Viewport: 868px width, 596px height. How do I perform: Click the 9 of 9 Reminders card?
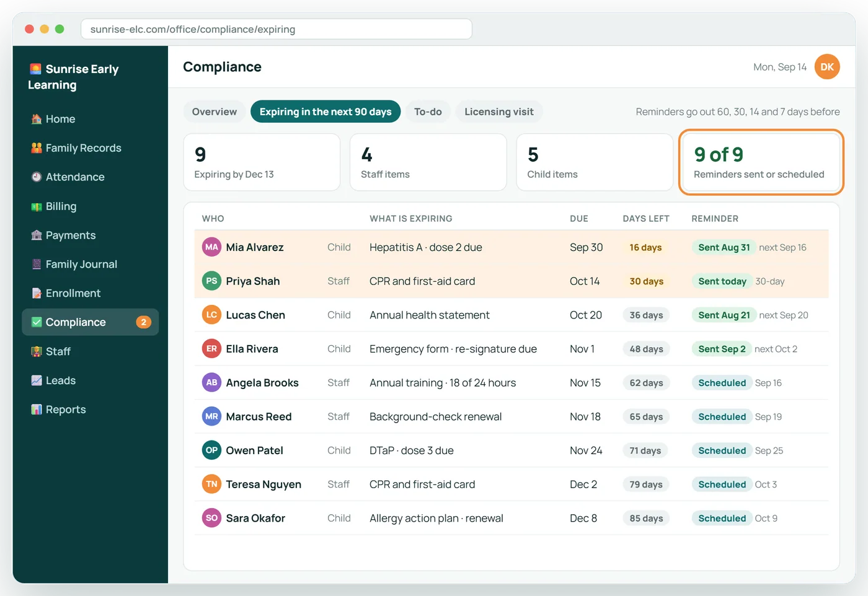[761, 162]
